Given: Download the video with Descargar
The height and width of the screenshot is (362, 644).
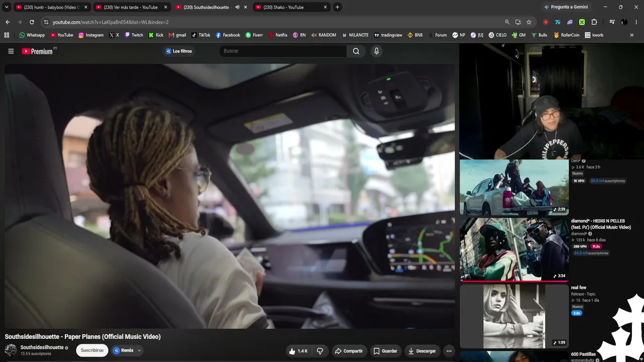Looking at the screenshot, I should click(x=422, y=351).
